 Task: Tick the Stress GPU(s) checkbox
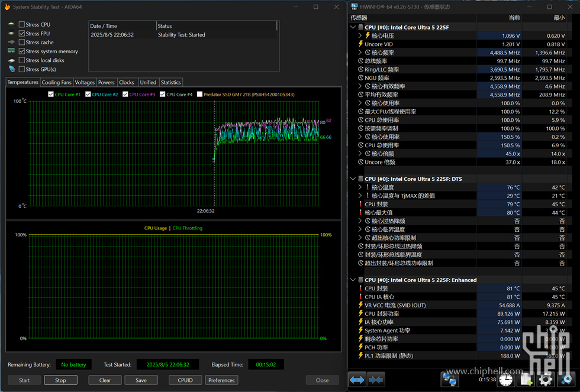22,69
